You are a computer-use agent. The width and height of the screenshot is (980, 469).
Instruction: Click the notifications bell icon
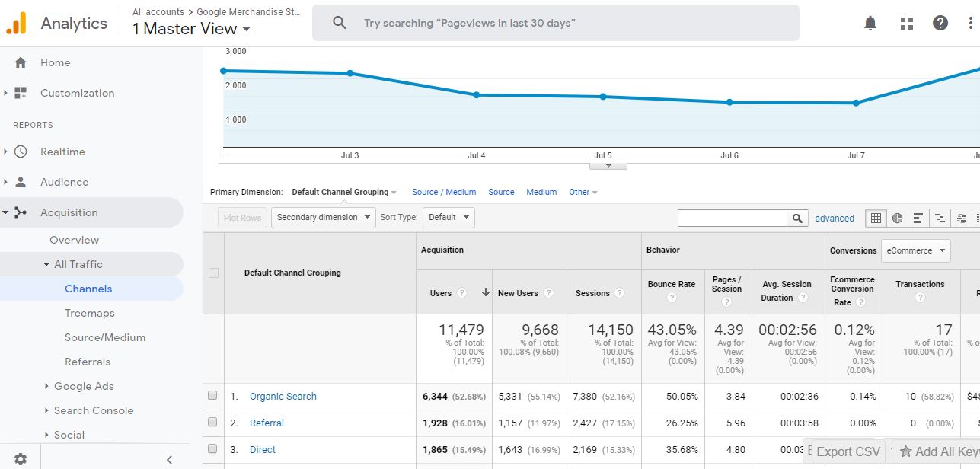[870, 24]
